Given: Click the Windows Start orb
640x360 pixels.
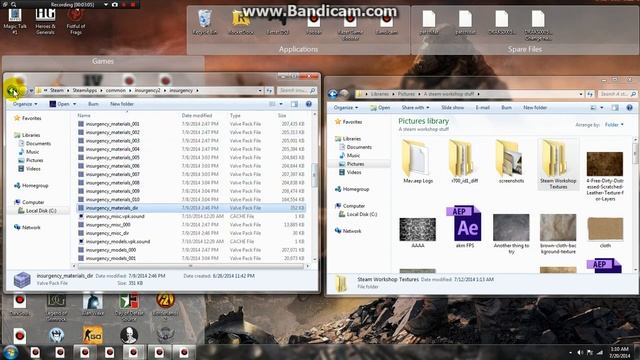Looking at the screenshot, I should 11,352.
